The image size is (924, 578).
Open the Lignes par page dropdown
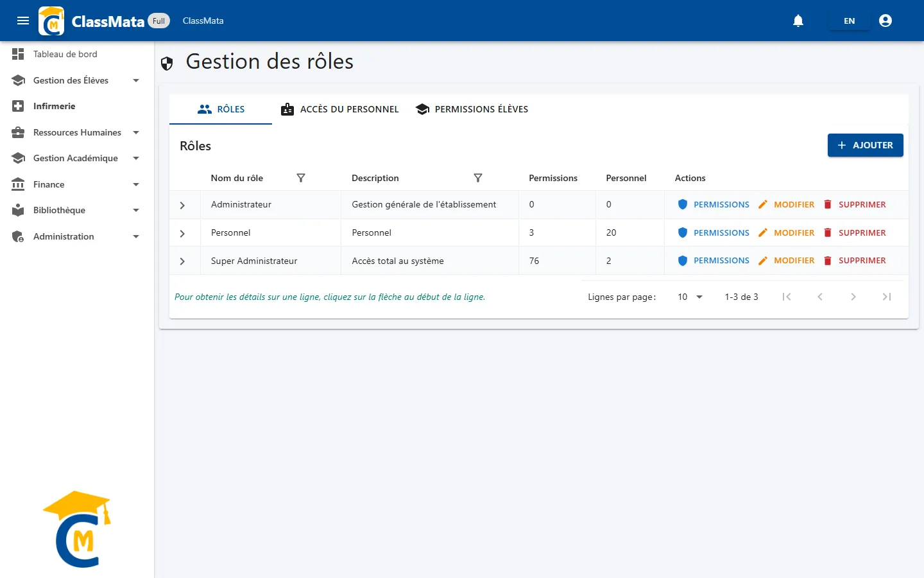(x=690, y=297)
